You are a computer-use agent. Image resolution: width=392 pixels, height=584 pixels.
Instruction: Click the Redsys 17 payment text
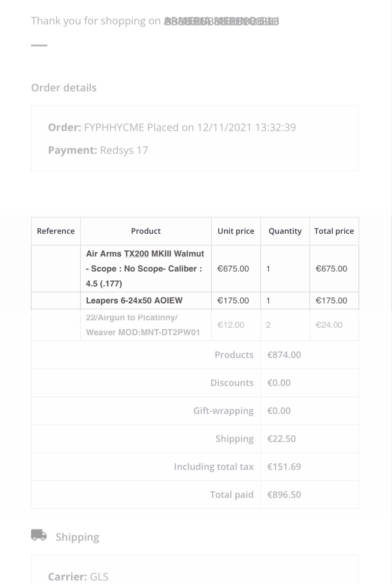click(124, 150)
